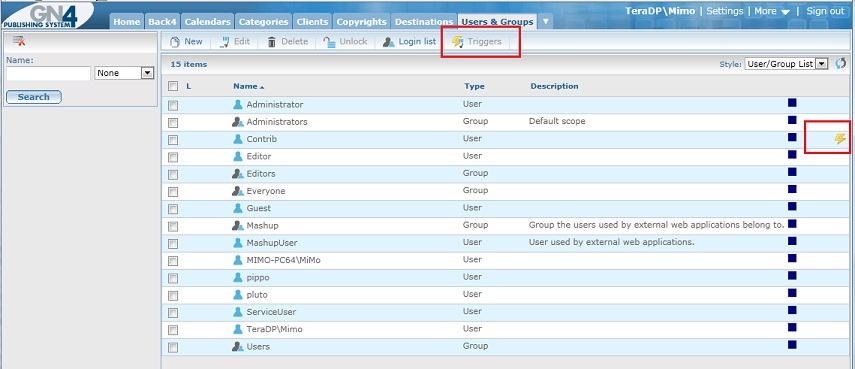Open the Style User/Group List dropdown

click(786, 64)
